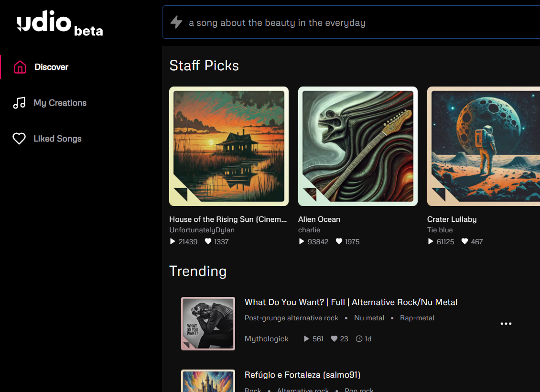Open the Discover page

pyautogui.click(x=51, y=67)
